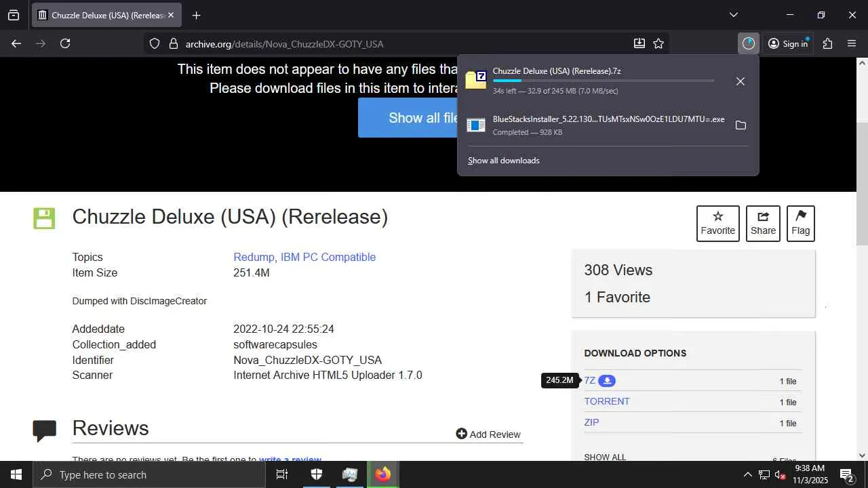
Task: Click the BlueStacks installer file icon
Action: click(476, 125)
